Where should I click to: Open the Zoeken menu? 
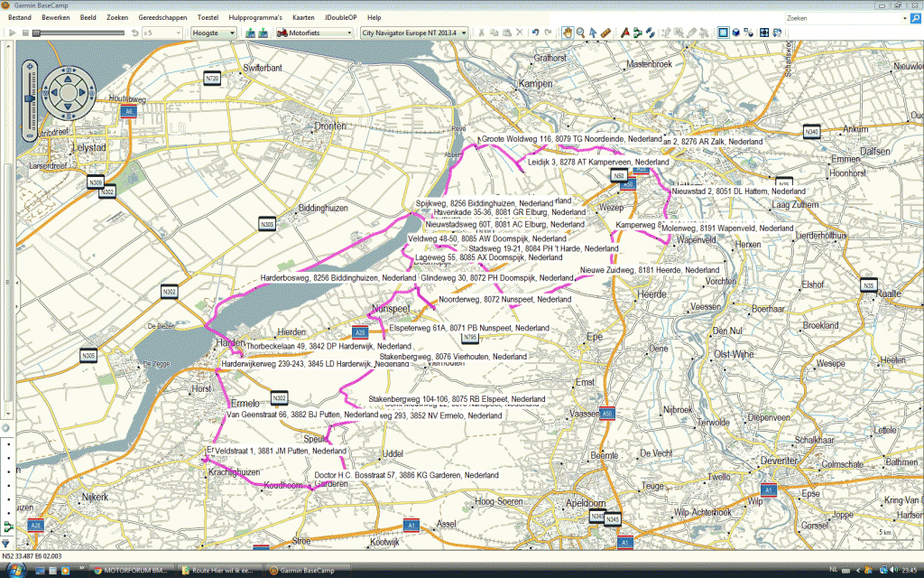click(117, 18)
